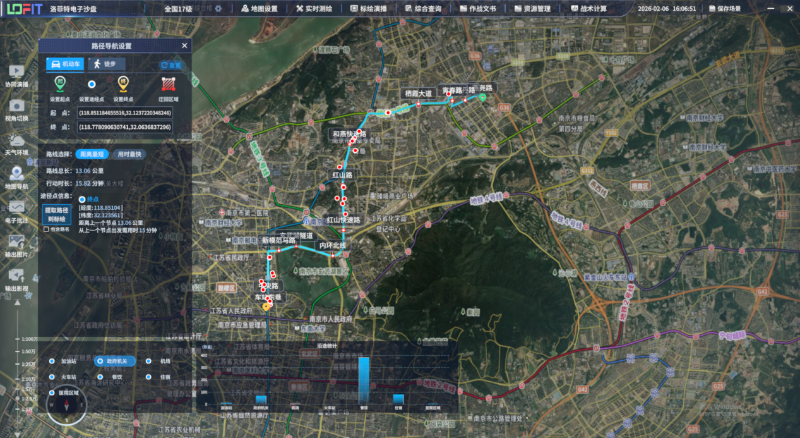
Task: Open the 综合查询 menu
Action: [423, 9]
